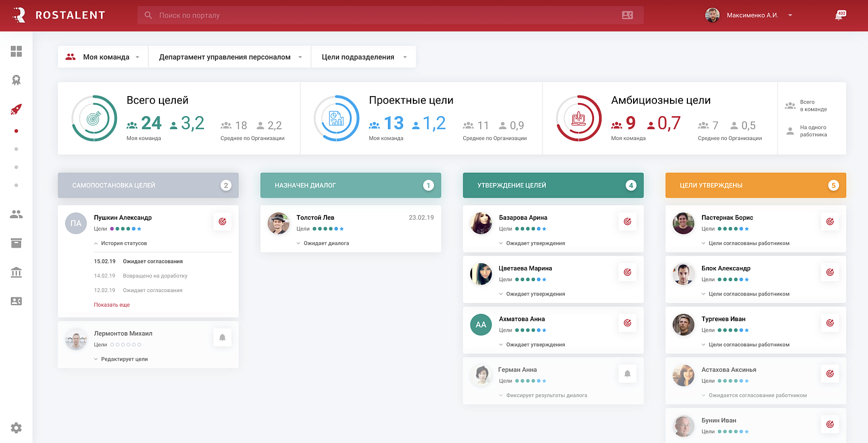The height and width of the screenshot is (443, 868).
Task: Open employee name Блок Александр
Action: point(726,268)
